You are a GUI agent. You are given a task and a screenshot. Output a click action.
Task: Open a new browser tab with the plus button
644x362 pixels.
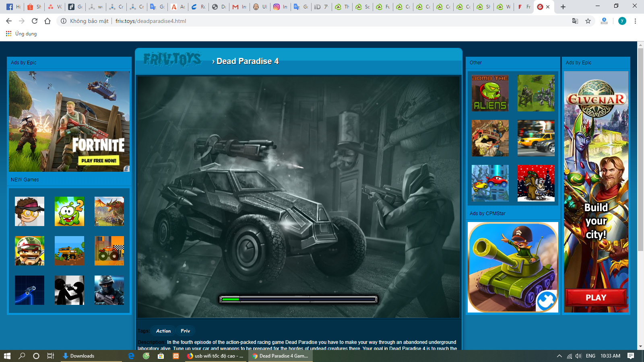pyautogui.click(x=562, y=6)
